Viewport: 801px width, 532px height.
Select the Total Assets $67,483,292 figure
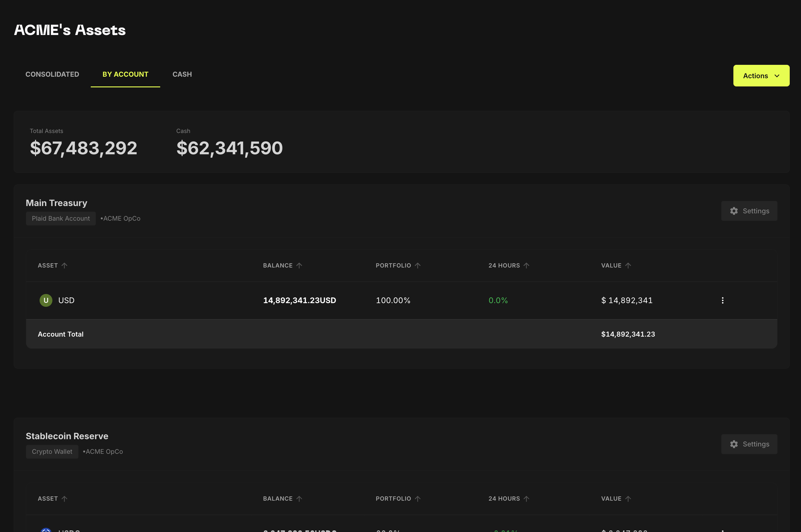pos(83,148)
